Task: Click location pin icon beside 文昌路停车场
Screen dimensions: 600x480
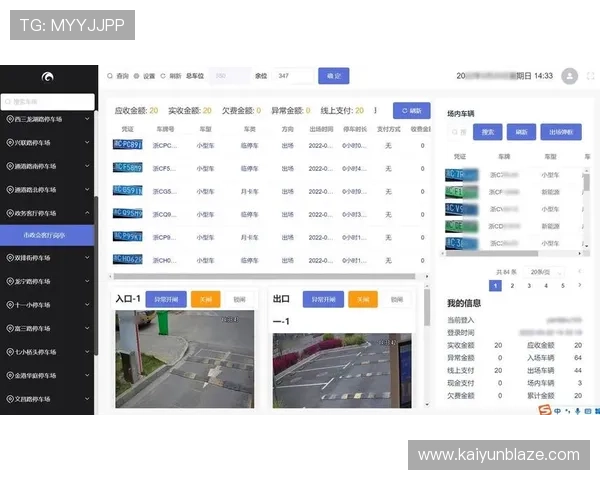Action: [x=10, y=399]
